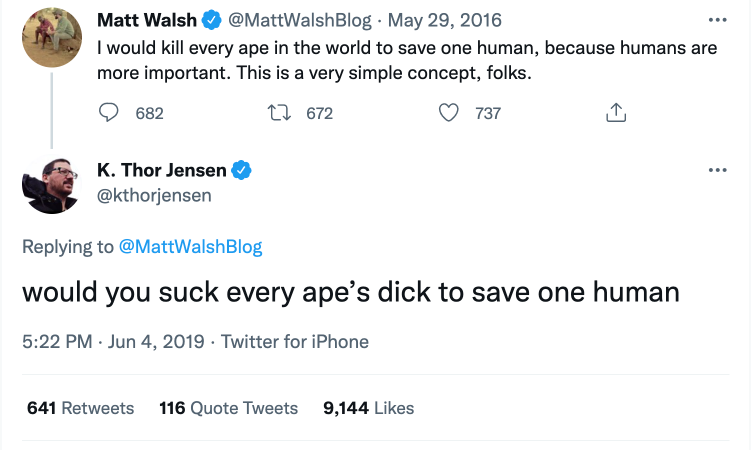
Task: Click the reply icon under Matt Walsh's tweet
Action: pyautogui.click(x=108, y=112)
